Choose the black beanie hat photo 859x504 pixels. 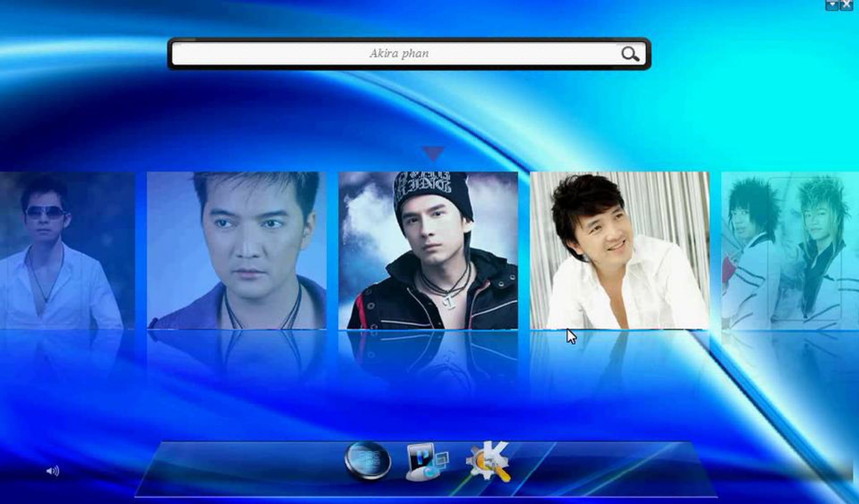click(x=428, y=251)
